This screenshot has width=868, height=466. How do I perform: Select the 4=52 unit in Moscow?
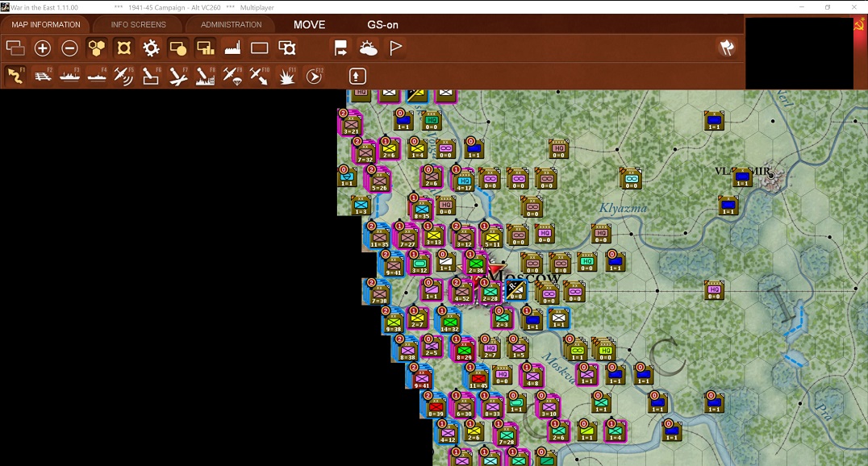[462, 292]
